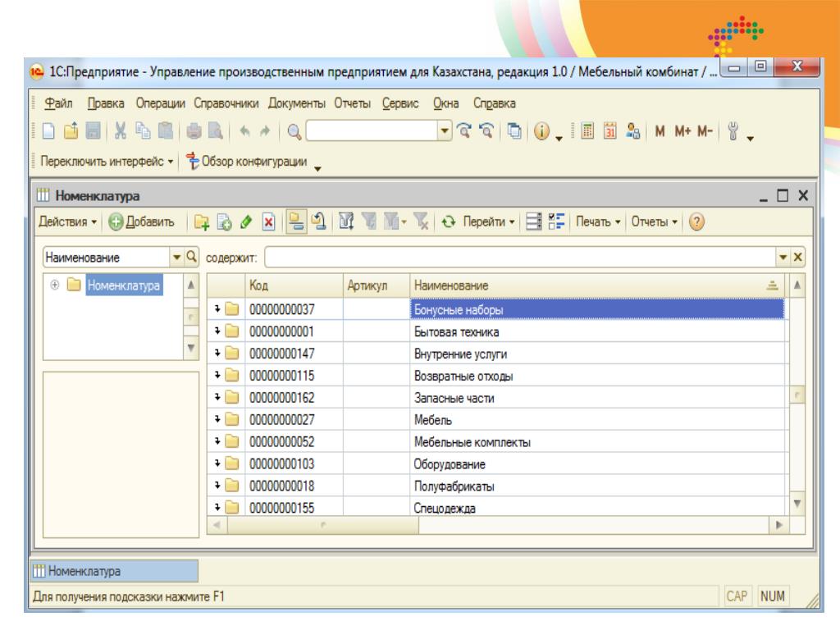Click the main toolbar search text box

pos(372,130)
